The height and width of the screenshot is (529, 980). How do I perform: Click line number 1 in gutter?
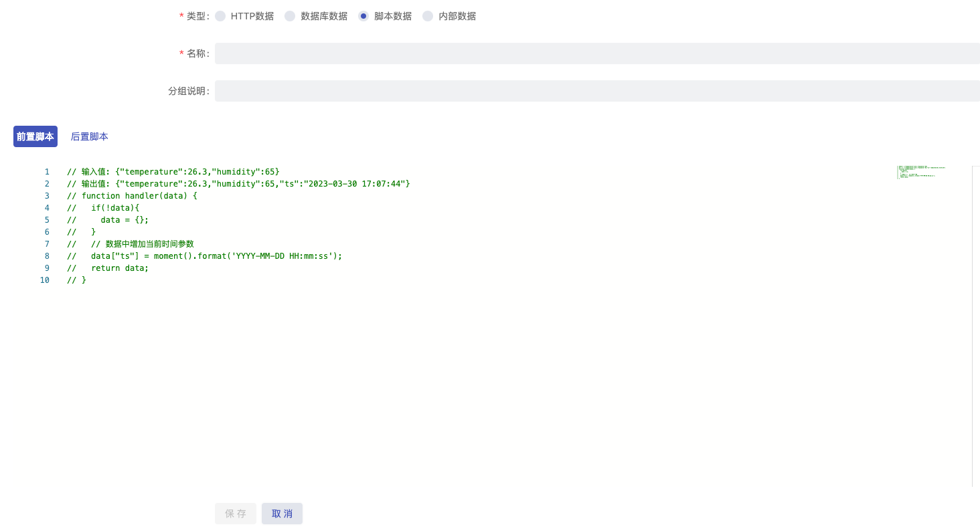(x=47, y=172)
